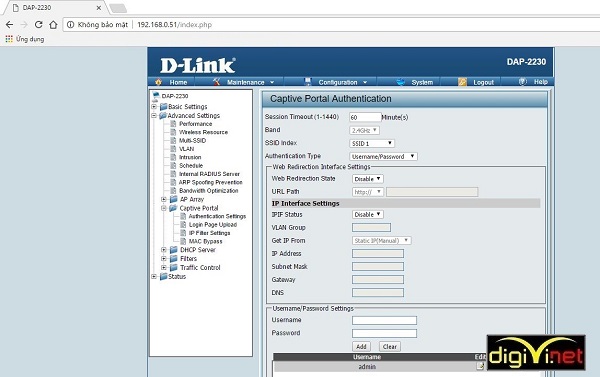Expand the DHCP Server folder
Image resolution: width=600 pixels, height=377 pixels.
pyautogui.click(x=164, y=250)
